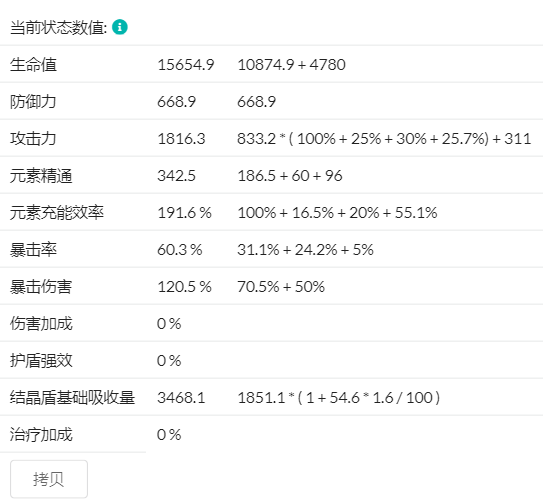Click the 生命值 total 15654.9

coord(186,65)
